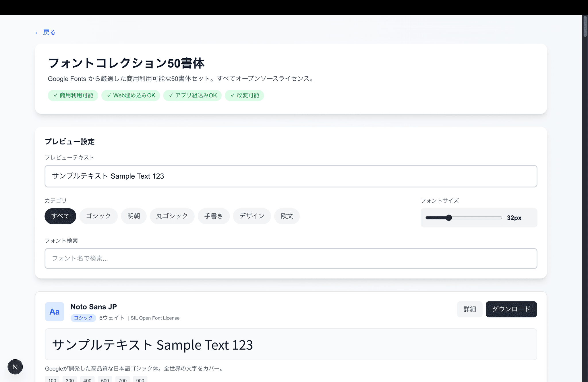Select 丸ゴシック category chip
Viewport: 588px width, 382px height.
pyautogui.click(x=172, y=216)
